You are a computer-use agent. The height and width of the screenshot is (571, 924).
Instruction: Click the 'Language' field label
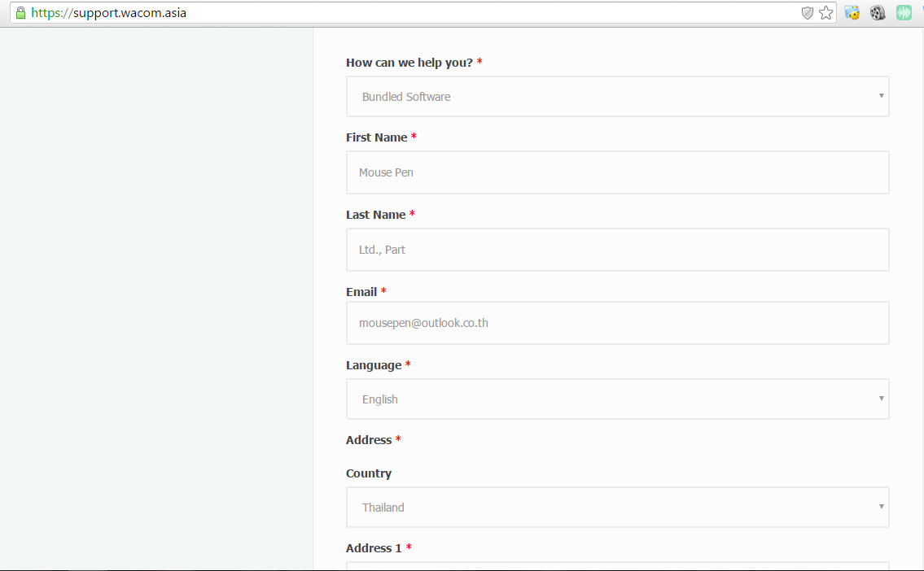point(374,365)
